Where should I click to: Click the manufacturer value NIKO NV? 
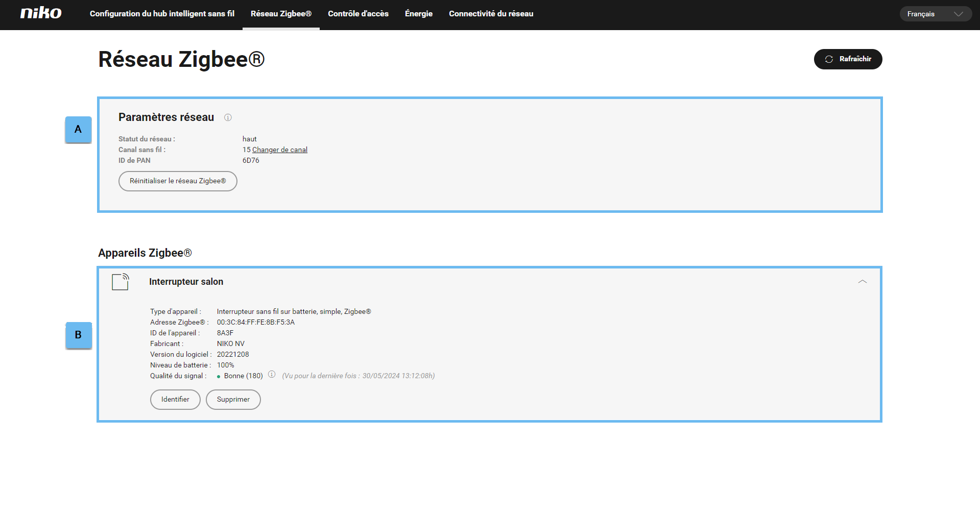[231, 343]
